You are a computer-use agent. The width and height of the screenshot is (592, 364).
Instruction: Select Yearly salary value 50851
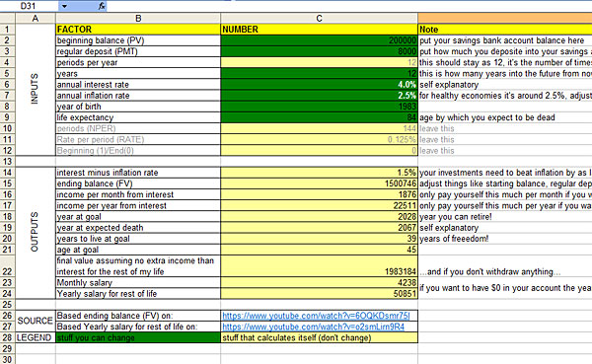tap(319, 293)
